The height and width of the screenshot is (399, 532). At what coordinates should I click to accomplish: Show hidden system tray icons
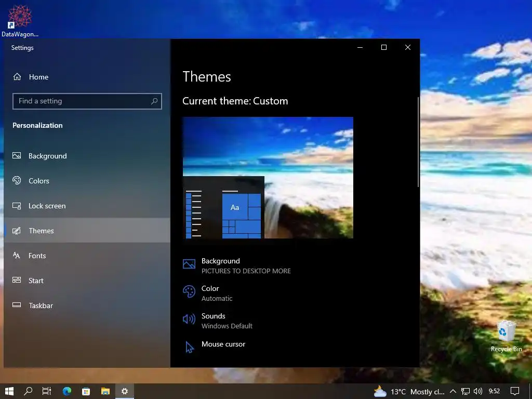pyautogui.click(x=453, y=392)
